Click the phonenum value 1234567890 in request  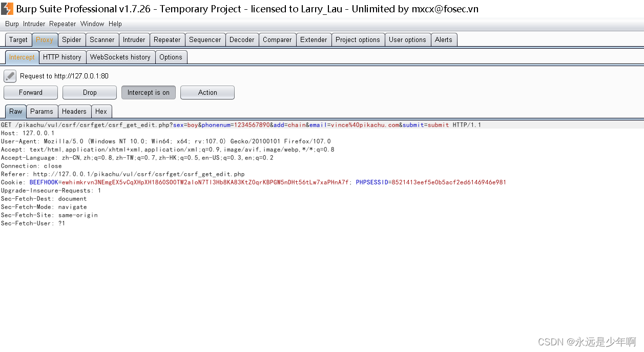pyautogui.click(x=252, y=125)
